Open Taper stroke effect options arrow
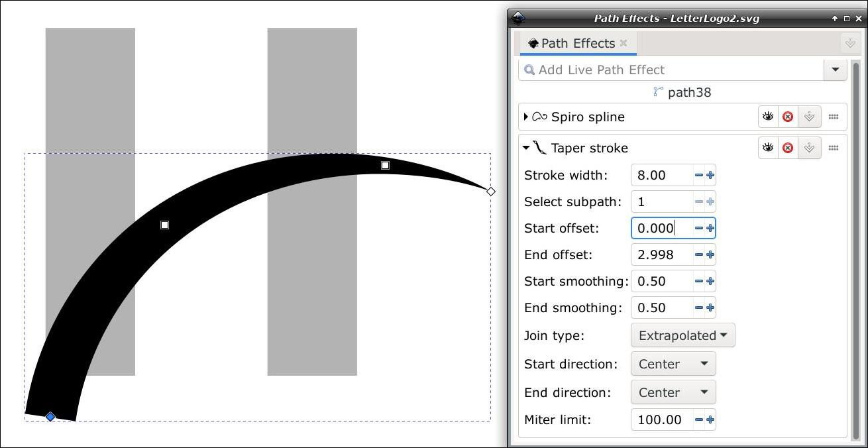The width and height of the screenshot is (868, 448). [809, 148]
